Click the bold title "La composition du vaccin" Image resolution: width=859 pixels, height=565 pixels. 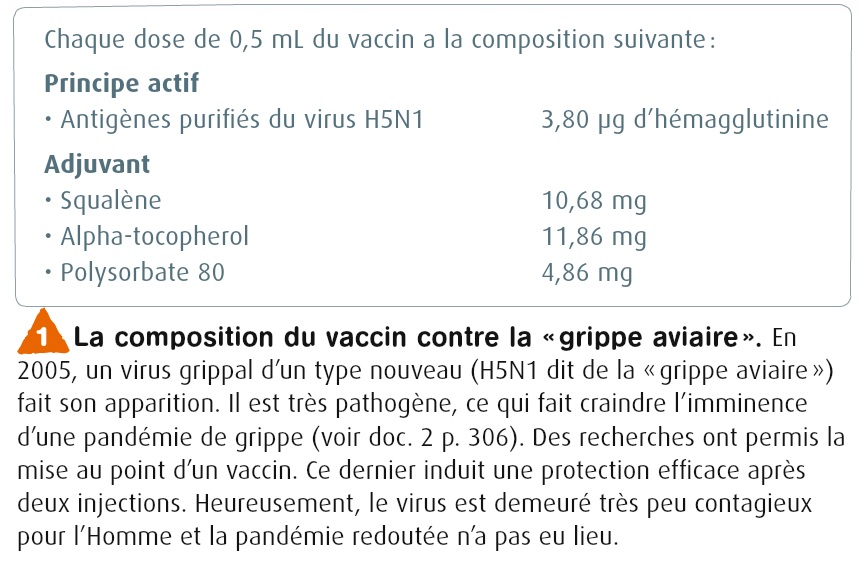pyautogui.click(x=236, y=335)
